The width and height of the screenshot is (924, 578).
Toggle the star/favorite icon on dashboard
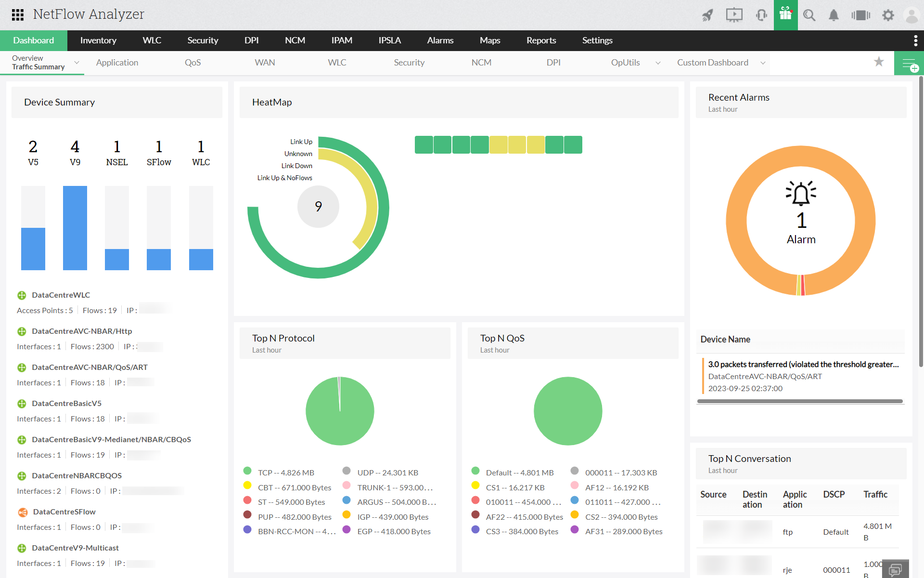pyautogui.click(x=879, y=62)
